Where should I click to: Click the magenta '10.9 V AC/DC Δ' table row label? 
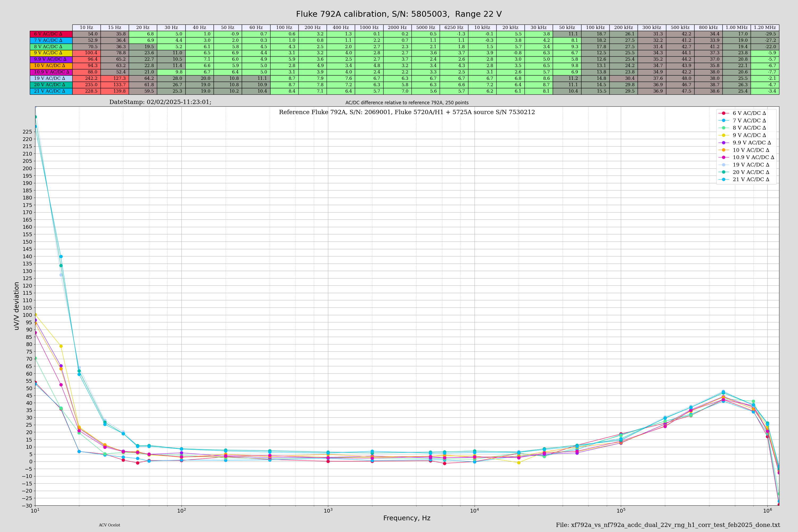pos(51,72)
